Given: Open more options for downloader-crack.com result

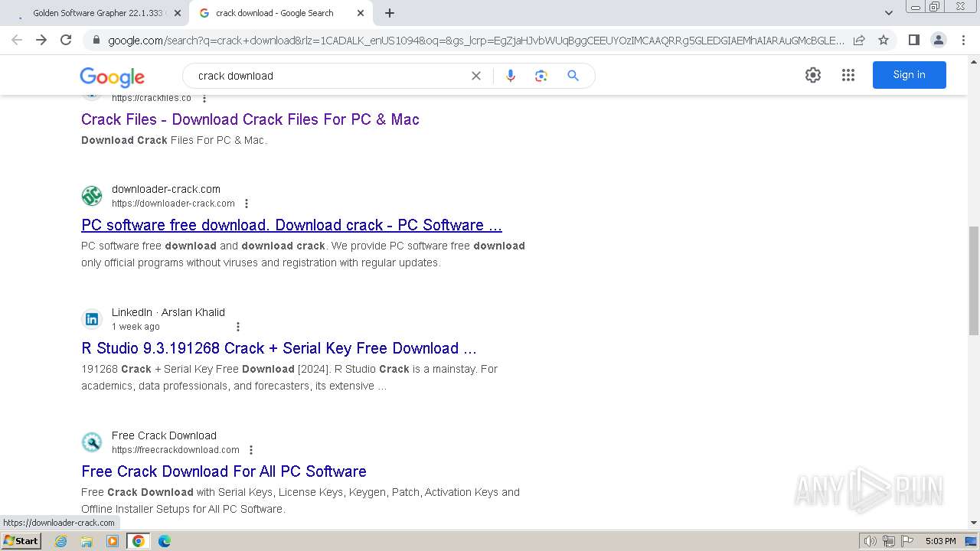Looking at the screenshot, I should click(x=247, y=204).
